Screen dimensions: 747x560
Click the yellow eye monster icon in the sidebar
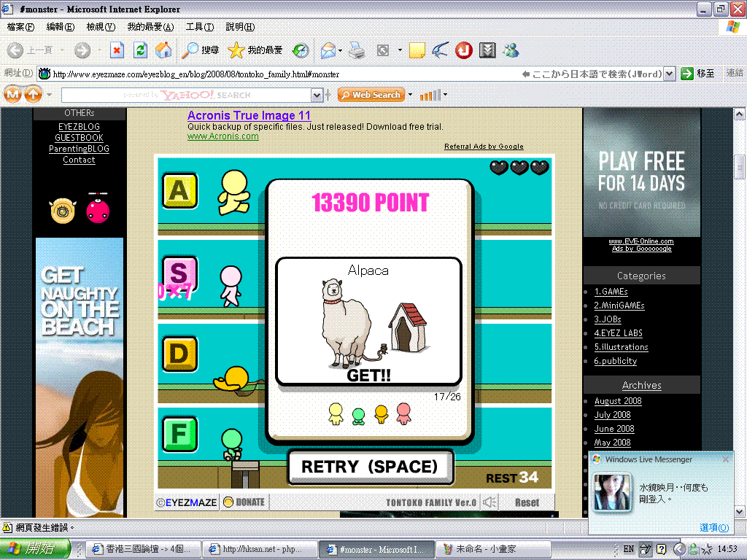(63, 211)
